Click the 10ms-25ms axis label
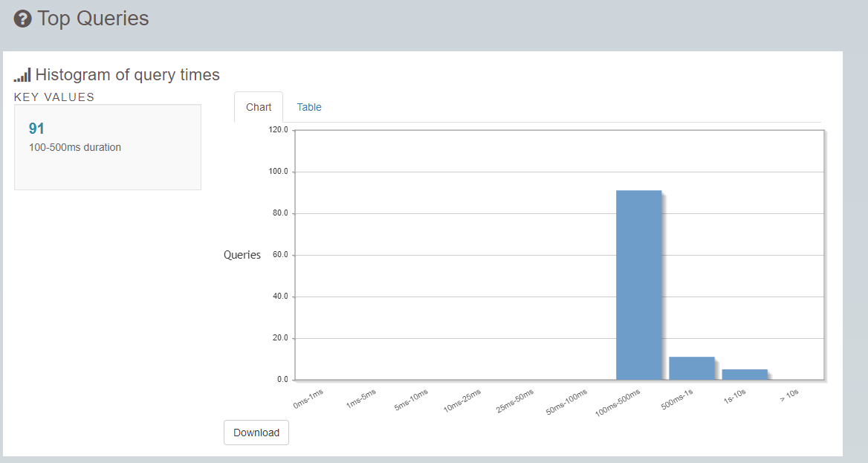The height and width of the screenshot is (463, 868). tap(462, 401)
